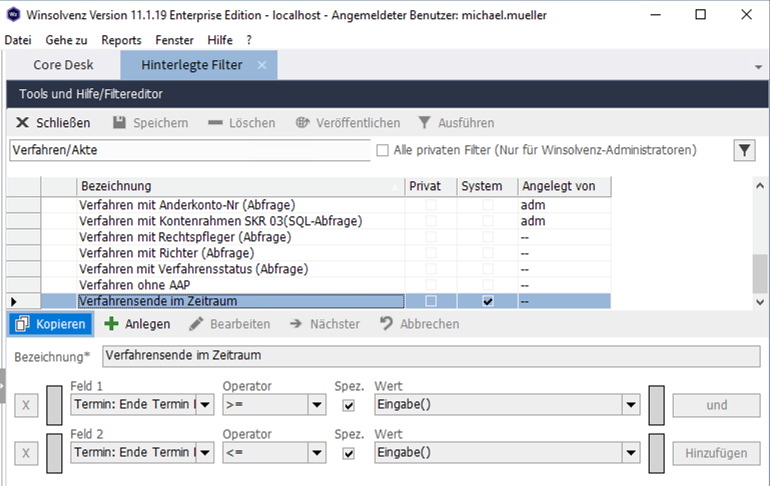The height and width of the screenshot is (486, 770).
Task: Close the Hinterlegte Filter tab
Action: pyautogui.click(x=262, y=65)
